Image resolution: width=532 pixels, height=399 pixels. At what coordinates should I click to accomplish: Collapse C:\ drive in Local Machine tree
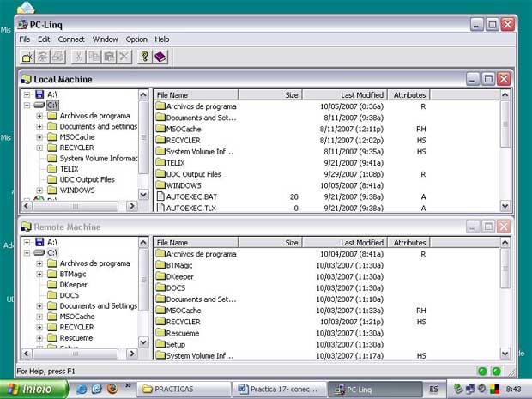[27, 106]
